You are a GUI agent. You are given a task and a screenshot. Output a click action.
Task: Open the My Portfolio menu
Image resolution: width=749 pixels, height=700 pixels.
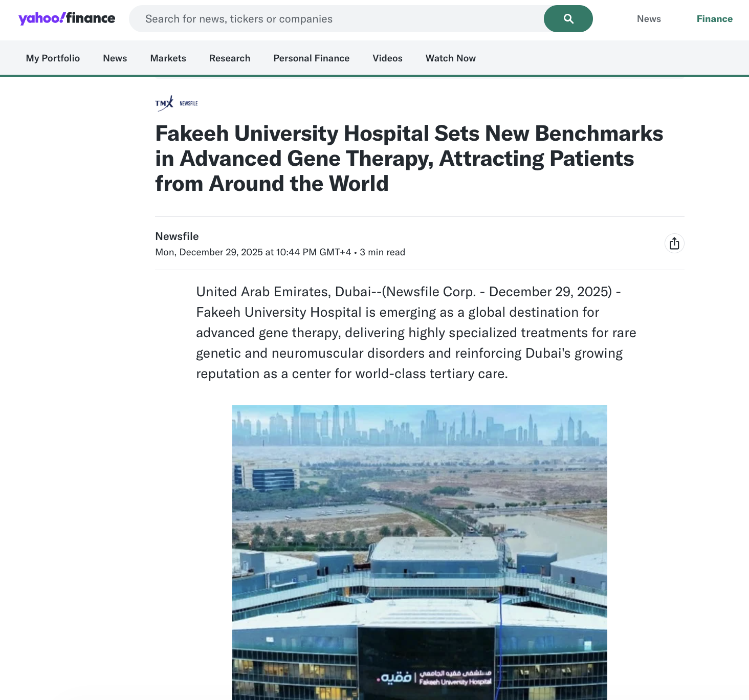tap(53, 58)
